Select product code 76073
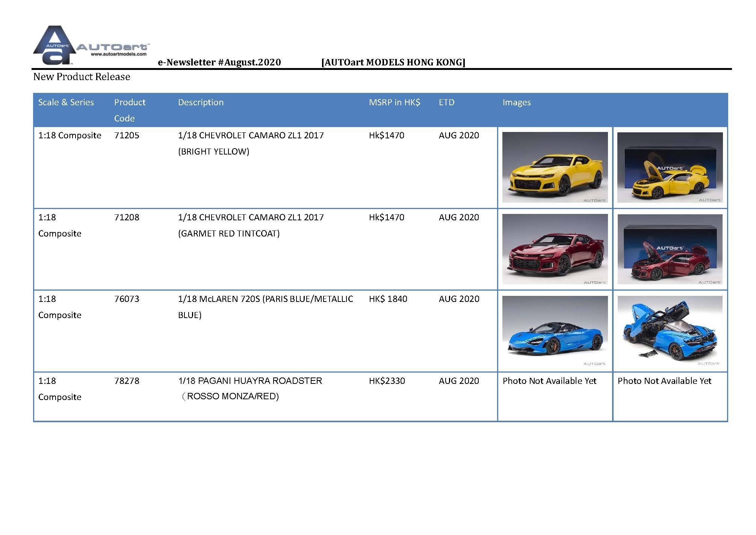The height and width of the screenshot is (535, 756). coord(127,299)
